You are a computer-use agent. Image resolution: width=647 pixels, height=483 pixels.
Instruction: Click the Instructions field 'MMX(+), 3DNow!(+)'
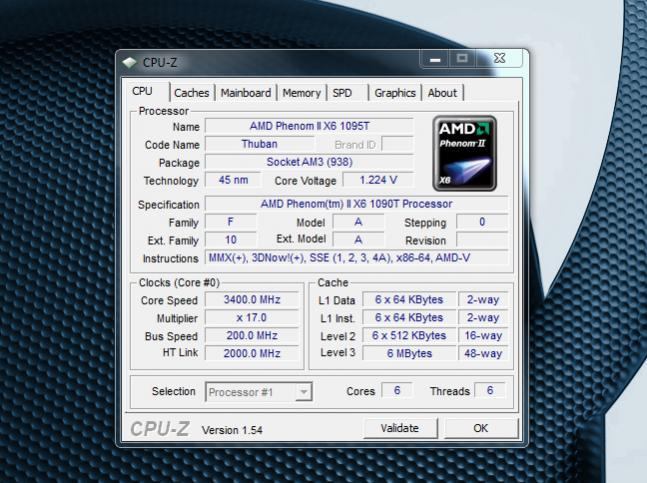coord(357,258)
